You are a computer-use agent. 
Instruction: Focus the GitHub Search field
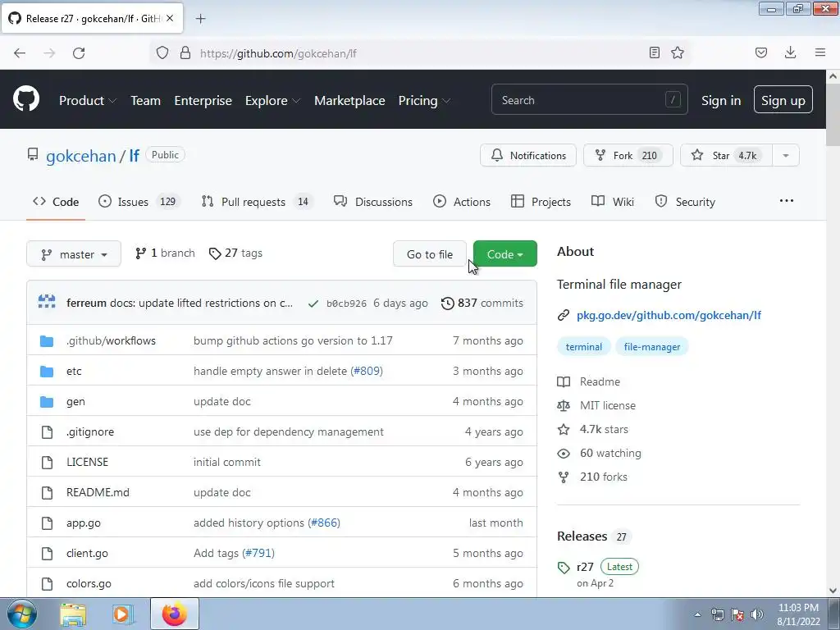(589, 99)
